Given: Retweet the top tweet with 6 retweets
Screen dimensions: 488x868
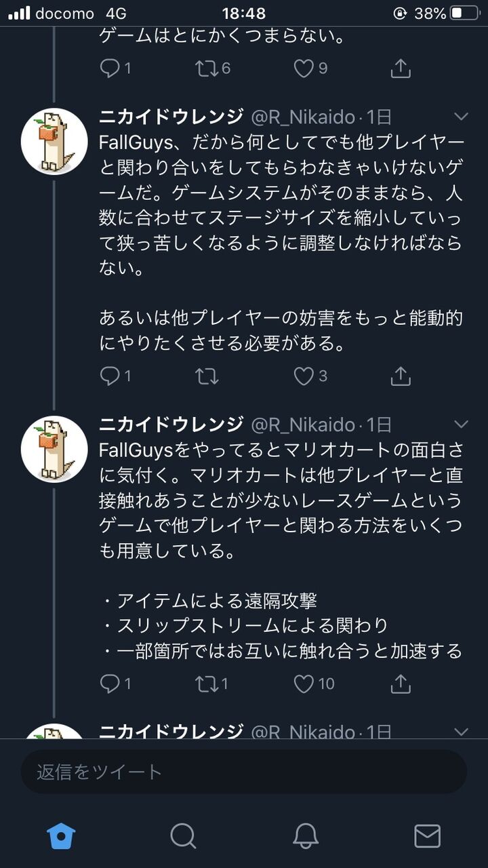Looking at the screenshot, I should coord(206,68).
